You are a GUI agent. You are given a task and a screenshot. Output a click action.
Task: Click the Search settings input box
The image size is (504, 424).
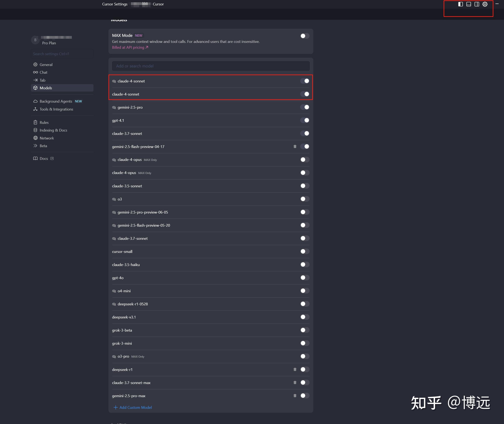tap(62, 54)
